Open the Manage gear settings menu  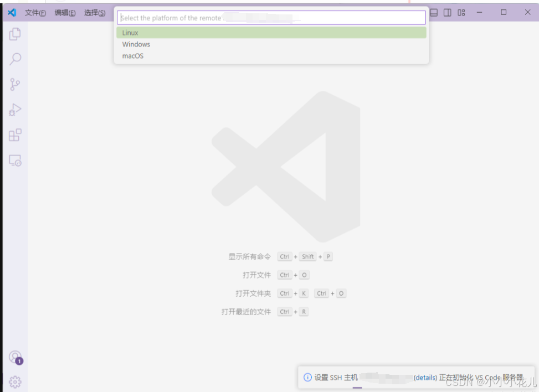(x=15, y=381)
